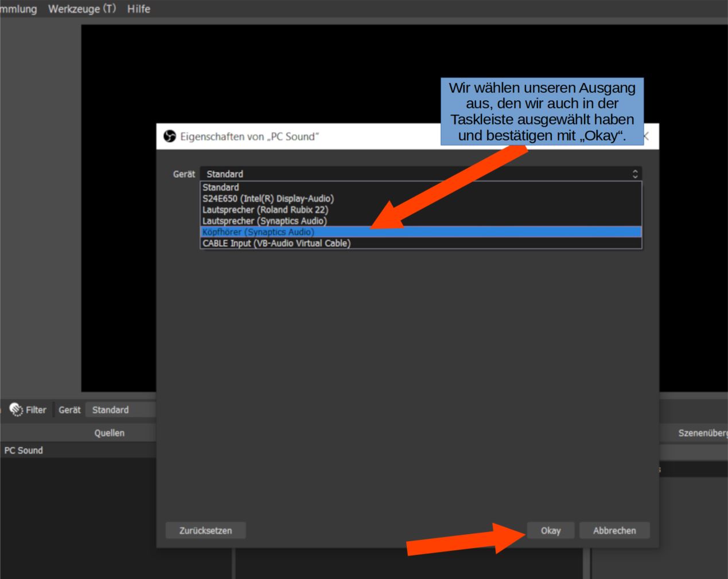This screenshot has height=579, width=728.
Task: Select the Standard device option
Action: 221,187
